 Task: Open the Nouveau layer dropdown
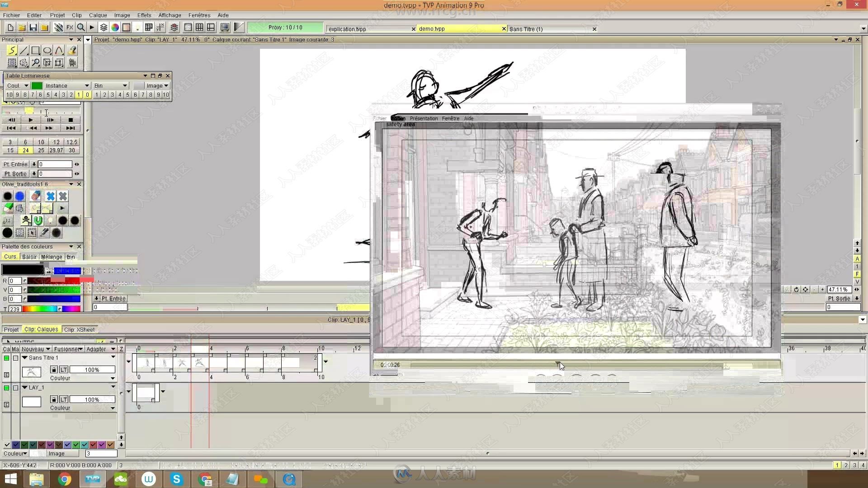tap(36, 349)
